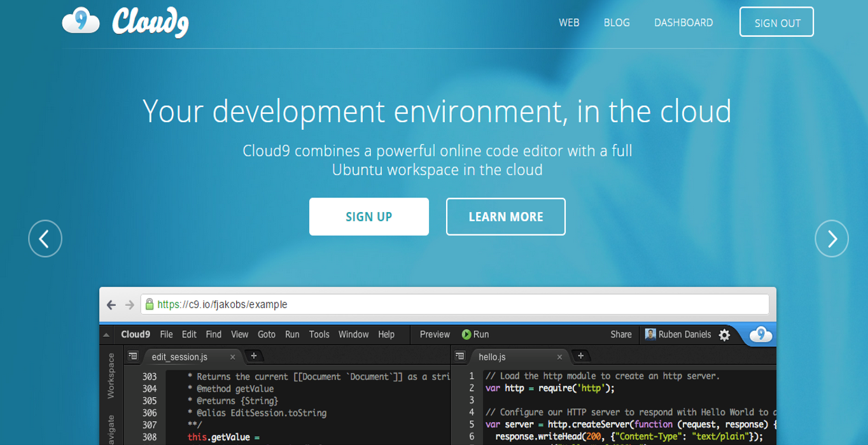Open the tab list menu left of hello.js

coord(459,356)
